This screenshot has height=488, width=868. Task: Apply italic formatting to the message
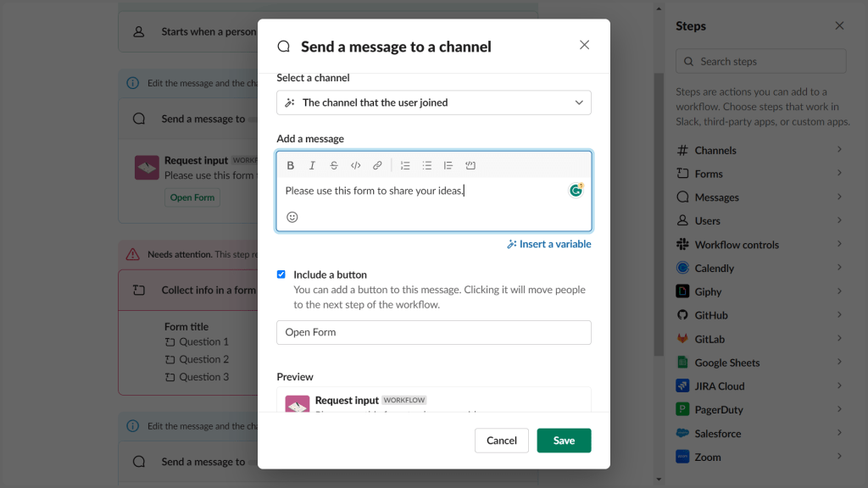[312, 165]
